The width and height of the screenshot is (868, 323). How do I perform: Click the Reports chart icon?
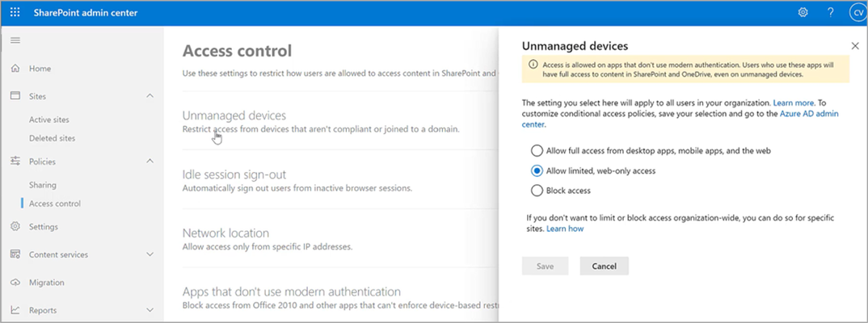point(15,310)
